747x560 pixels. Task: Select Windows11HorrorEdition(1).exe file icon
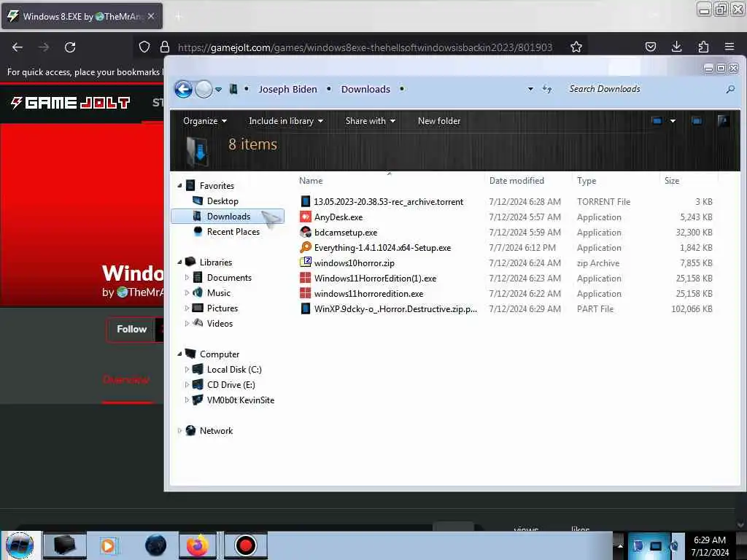(306, 278)
